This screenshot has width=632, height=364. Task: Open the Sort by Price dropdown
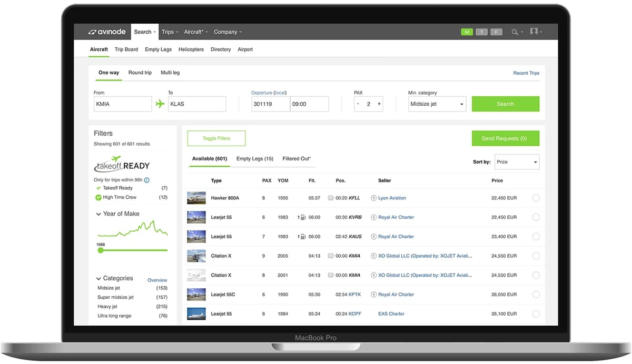pos(516,162)
